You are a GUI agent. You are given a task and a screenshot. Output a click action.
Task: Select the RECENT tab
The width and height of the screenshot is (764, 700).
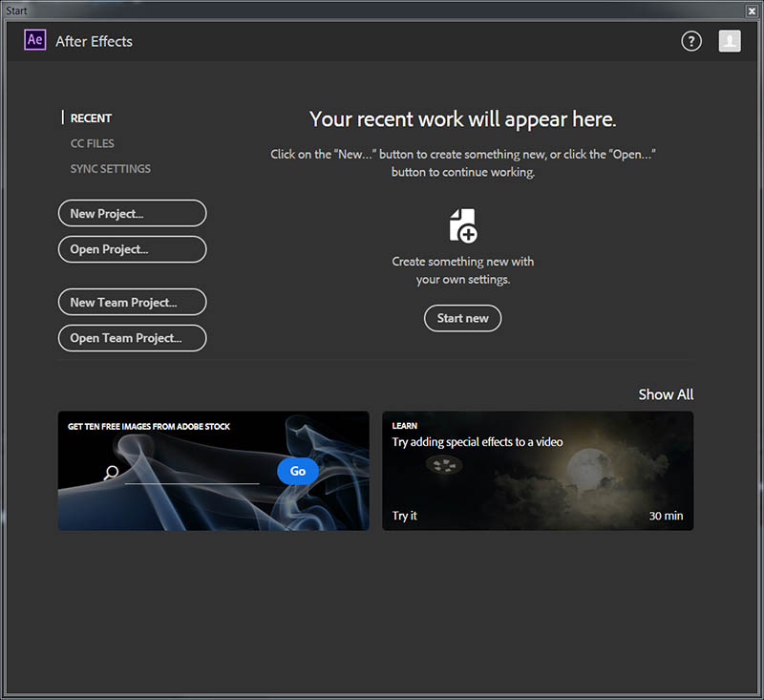(91, 118)
